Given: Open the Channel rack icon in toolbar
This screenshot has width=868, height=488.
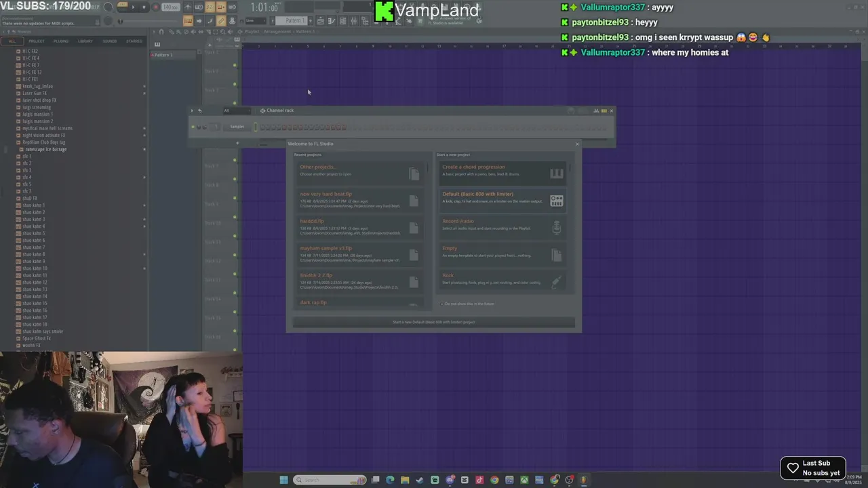Looking at the screenshot, I should click(x=342, y=20).
